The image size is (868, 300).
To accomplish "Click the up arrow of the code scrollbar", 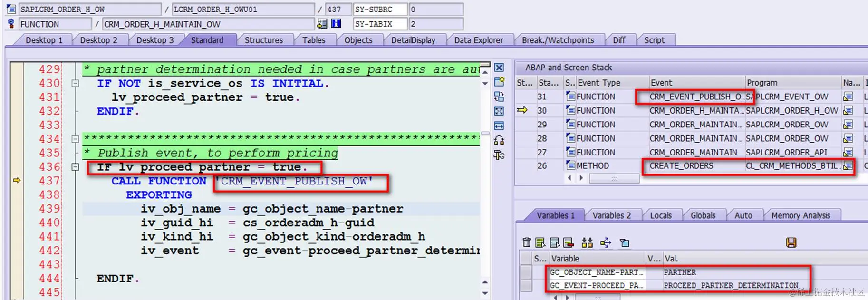I will (x=485, y=72).
